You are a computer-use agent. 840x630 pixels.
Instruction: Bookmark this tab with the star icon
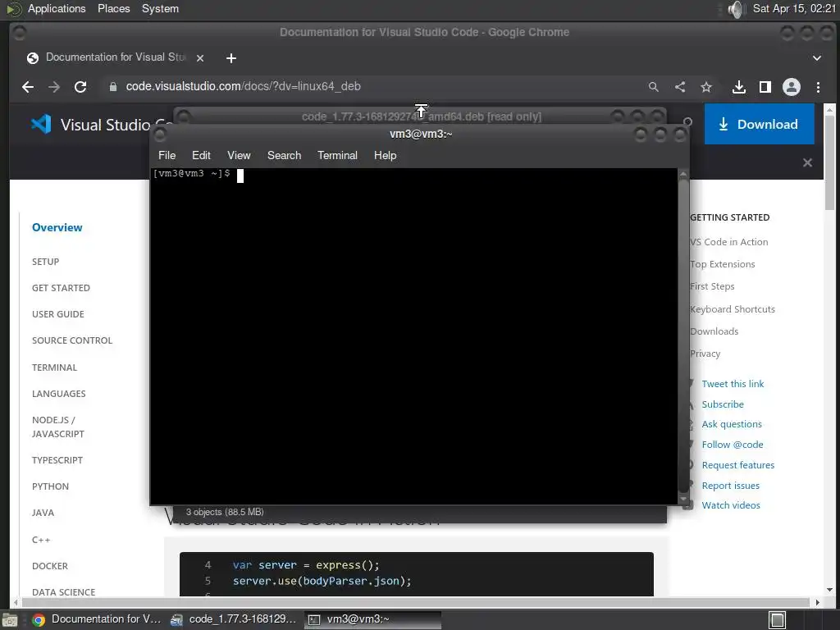[x=706, y=87]
